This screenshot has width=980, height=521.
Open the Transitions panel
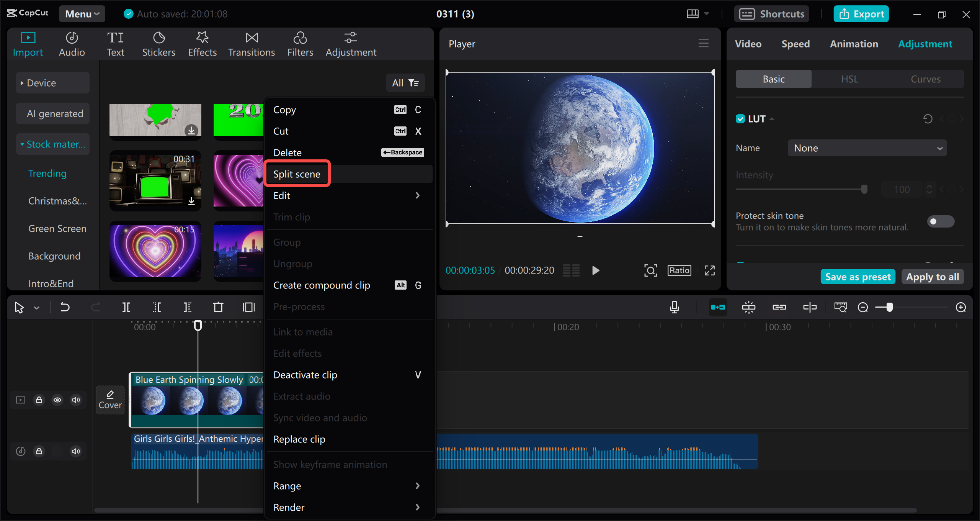pyautogui.click(x=252, y=44)
